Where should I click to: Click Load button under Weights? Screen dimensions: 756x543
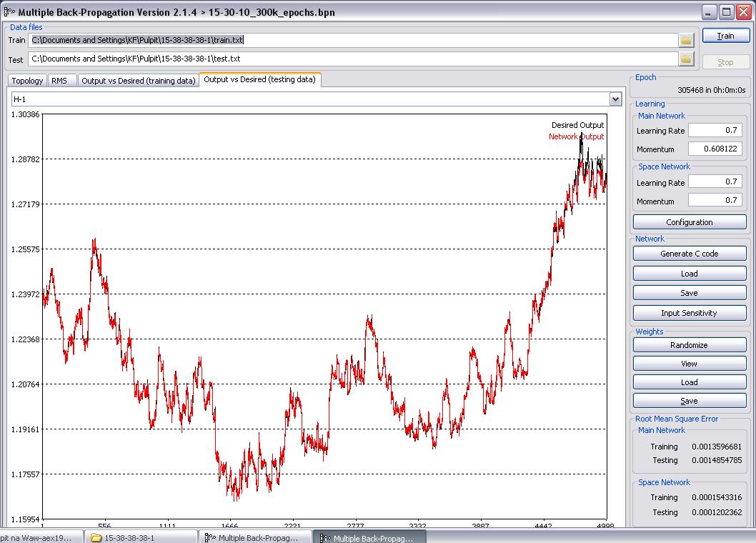click(690, 382)
